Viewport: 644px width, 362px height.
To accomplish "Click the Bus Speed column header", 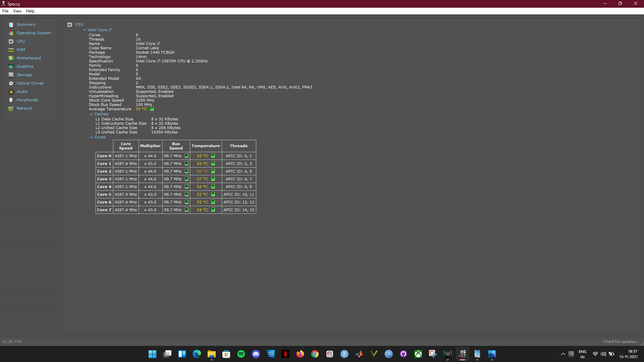I will coord(176,146).
